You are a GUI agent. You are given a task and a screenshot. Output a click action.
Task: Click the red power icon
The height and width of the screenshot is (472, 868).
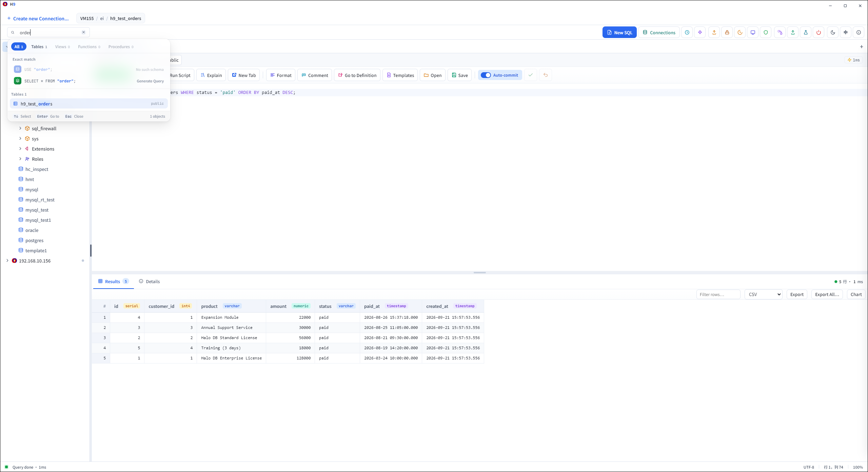click(818, 33)
